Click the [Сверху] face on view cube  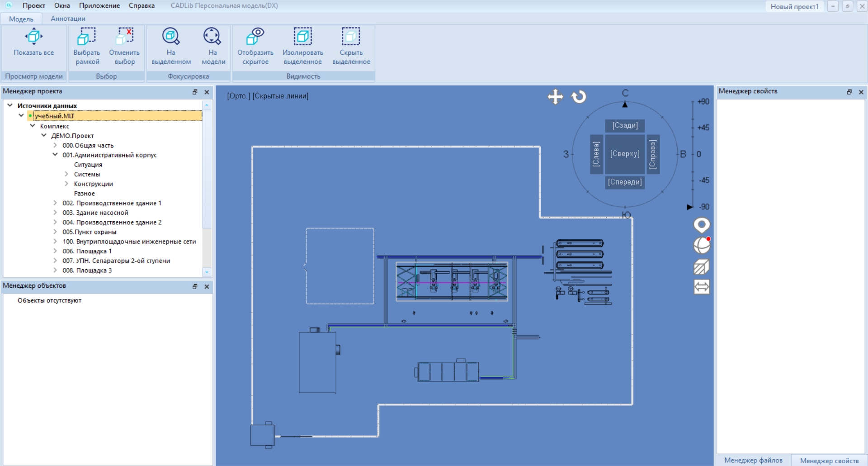625,154
